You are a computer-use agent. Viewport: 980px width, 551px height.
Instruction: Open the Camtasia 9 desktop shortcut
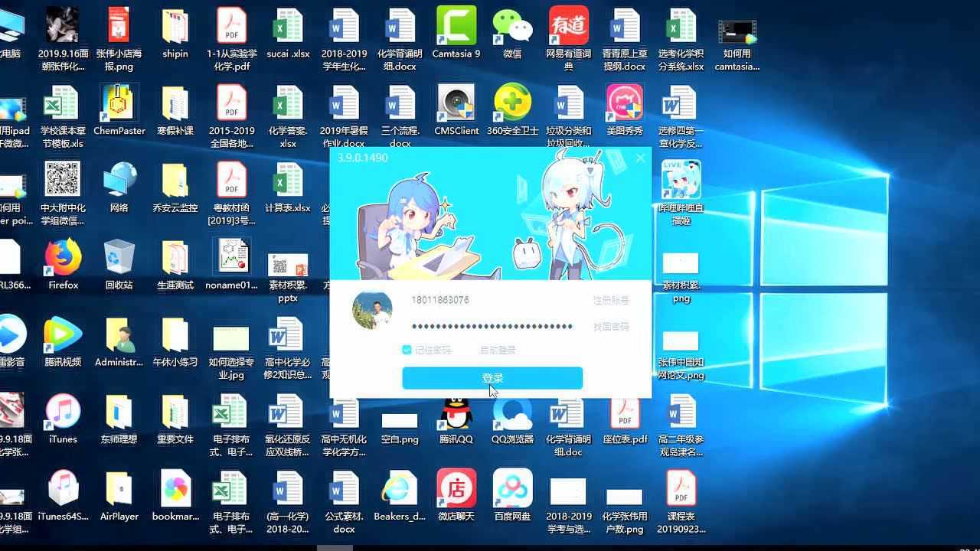456,33
